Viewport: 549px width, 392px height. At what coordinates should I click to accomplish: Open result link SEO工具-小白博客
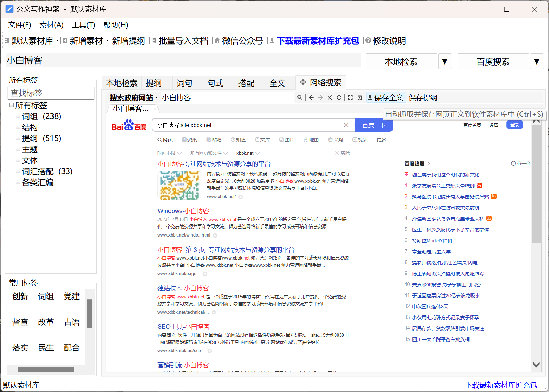(x=184, y=327)
